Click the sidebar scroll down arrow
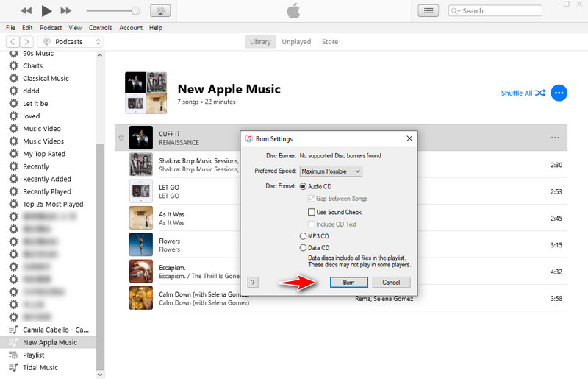 (100, 375)
